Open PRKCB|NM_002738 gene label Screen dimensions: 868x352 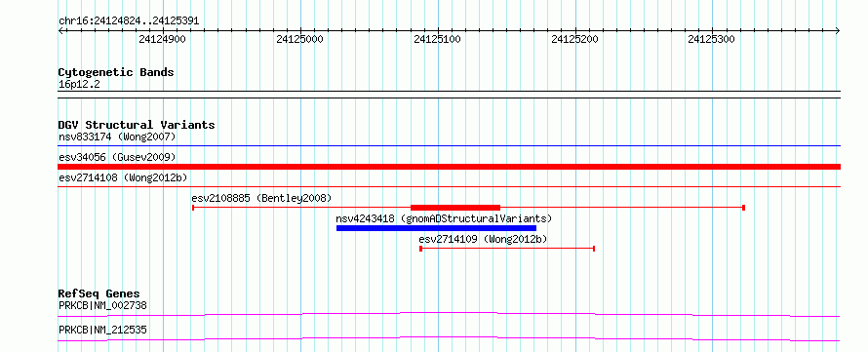click(102, 305)
